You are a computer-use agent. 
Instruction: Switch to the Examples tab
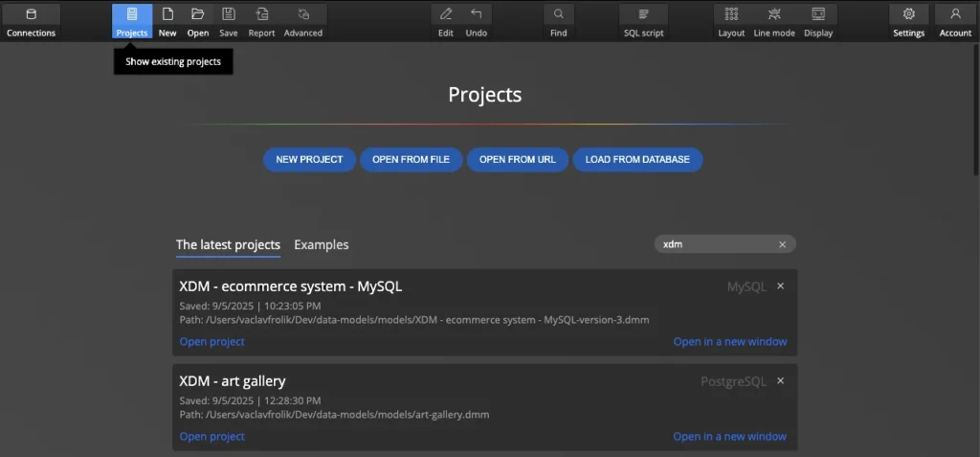pos(321,245)
